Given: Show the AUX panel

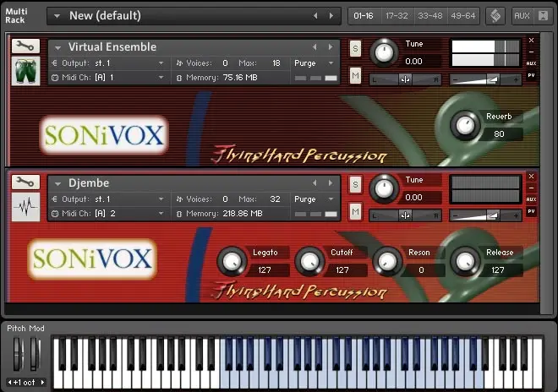Looking at the screenshot, I should coord(522,16).
